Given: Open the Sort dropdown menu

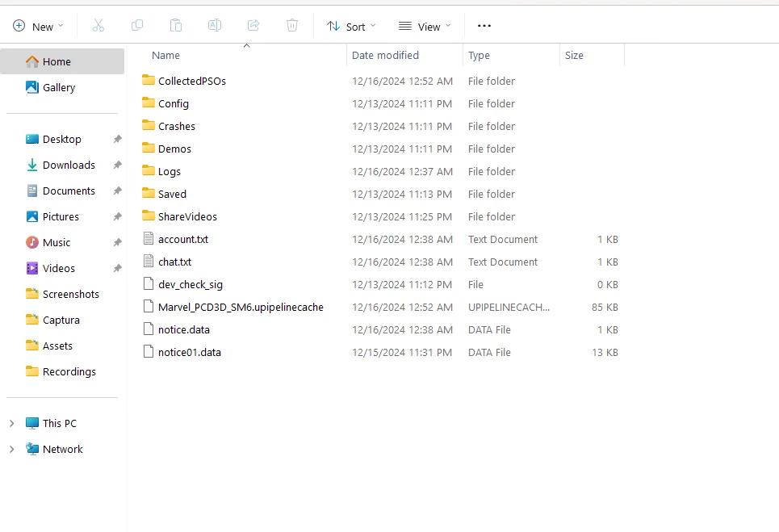Looking at the screenshot, I should point(351,27).
